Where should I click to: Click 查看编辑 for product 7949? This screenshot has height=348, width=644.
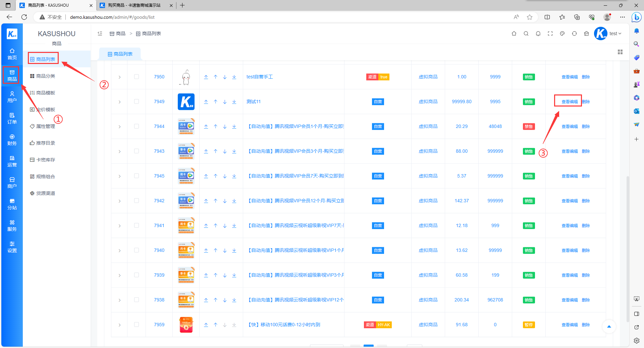570,102
